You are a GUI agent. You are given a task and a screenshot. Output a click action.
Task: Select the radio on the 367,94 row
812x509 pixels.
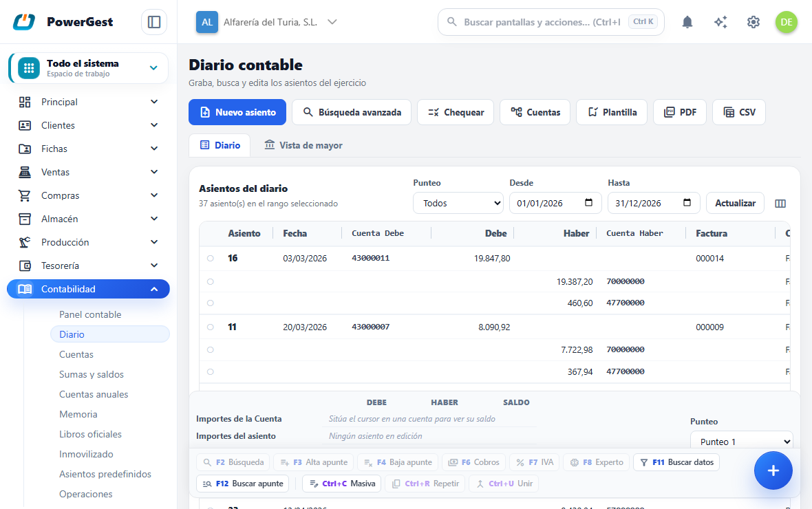pos(211,372)
